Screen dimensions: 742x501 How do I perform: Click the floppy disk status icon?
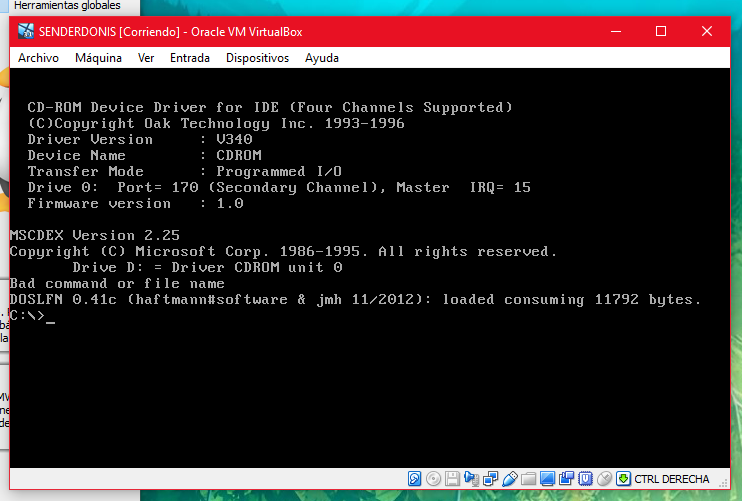click(x=452, y=479)
